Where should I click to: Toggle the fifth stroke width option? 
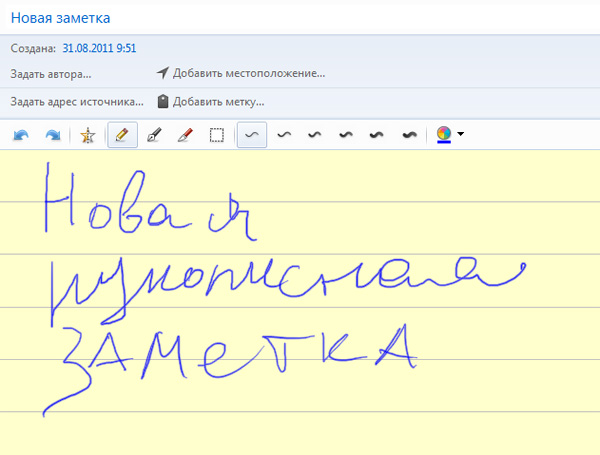tap(378, 135)
